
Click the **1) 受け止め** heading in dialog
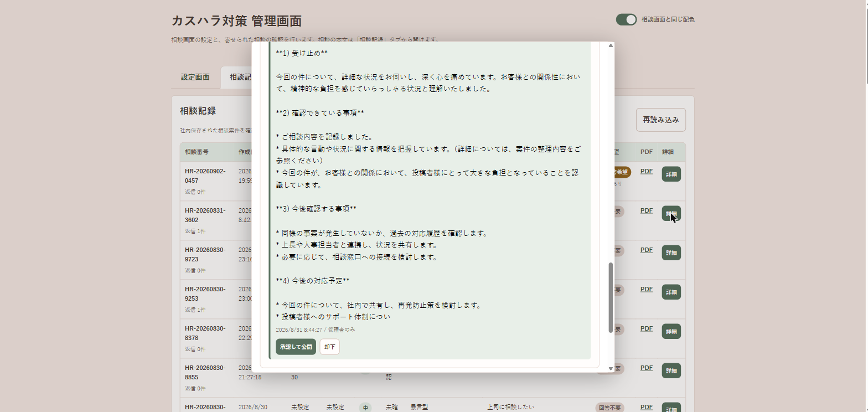tap(302, 53)
